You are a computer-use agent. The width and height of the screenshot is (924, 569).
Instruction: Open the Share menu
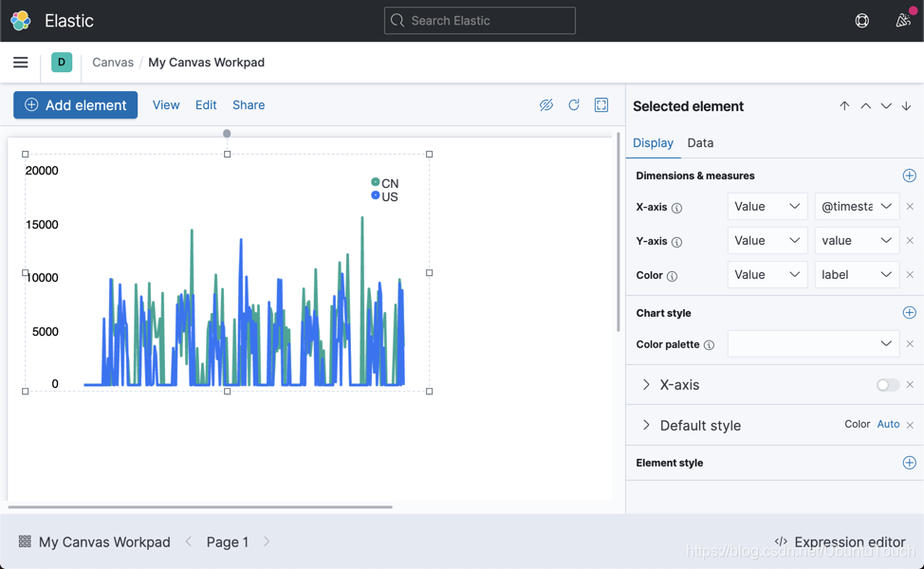click(248, 104)
